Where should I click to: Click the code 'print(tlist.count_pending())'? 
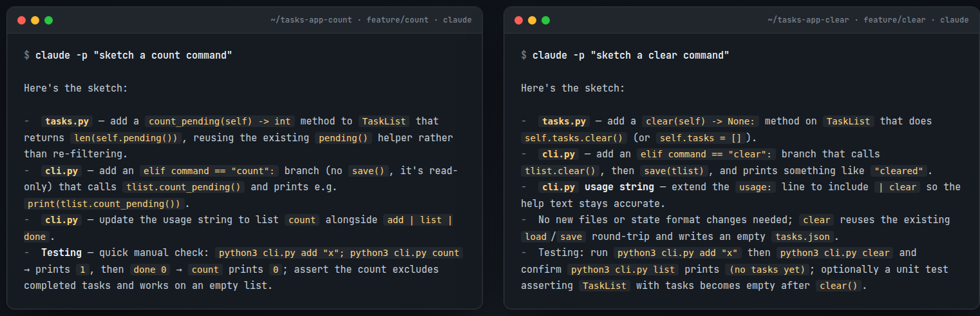click(105, 204)
